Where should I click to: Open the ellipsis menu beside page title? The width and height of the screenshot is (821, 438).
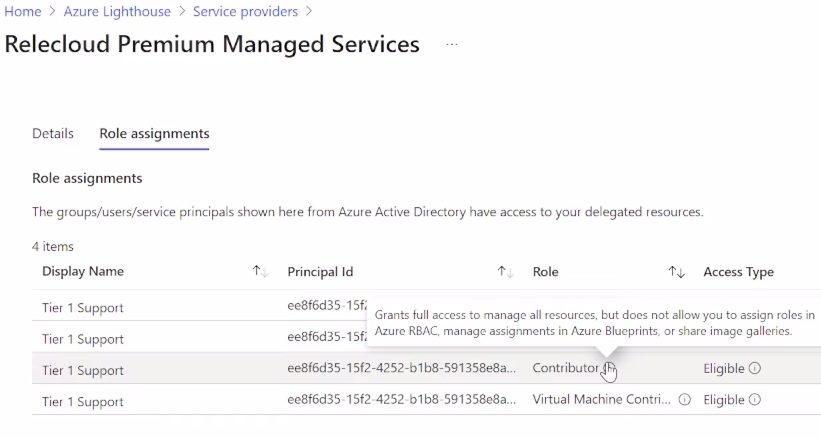point(452,45)
